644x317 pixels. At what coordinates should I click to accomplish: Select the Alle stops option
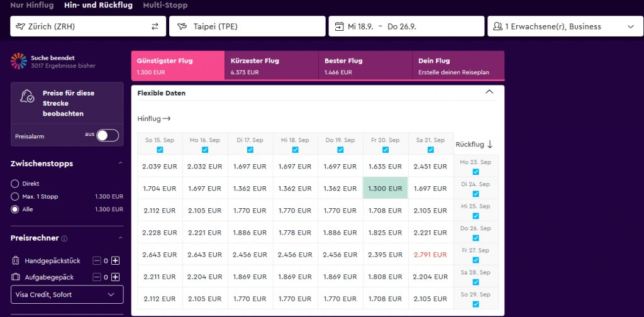(x=15, y=209)
